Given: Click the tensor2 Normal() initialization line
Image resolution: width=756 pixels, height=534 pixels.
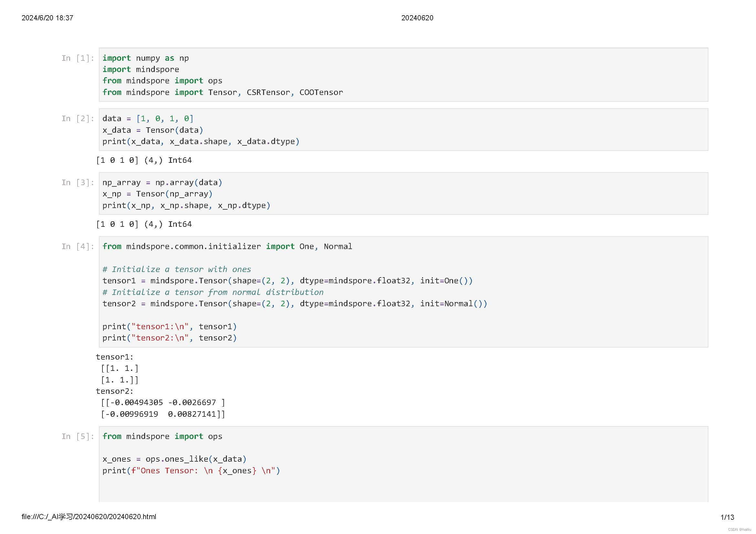Looking at the screenshot, I should (x=294, y=303).
